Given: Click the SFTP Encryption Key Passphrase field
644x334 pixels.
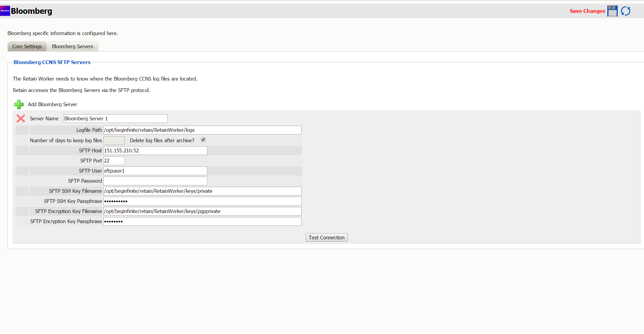Looking at the screenshot, I should pos(202,221).
